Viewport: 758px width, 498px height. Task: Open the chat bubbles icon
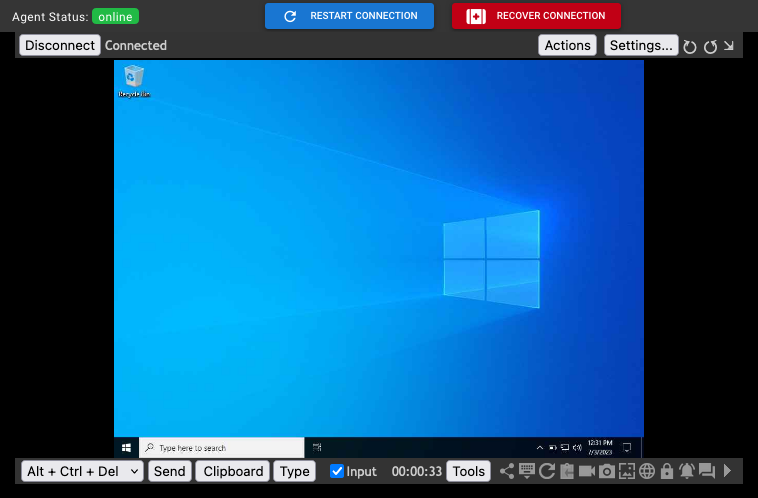707,471
